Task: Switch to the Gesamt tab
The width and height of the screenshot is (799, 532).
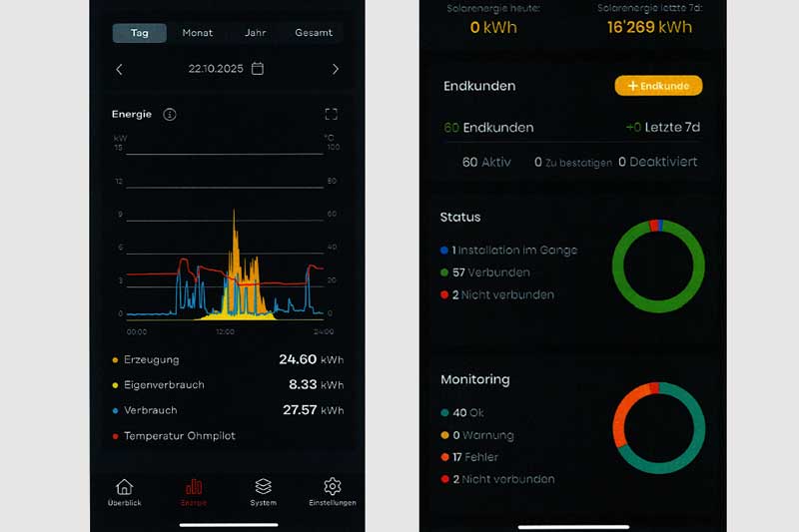Action: point(314,33)
